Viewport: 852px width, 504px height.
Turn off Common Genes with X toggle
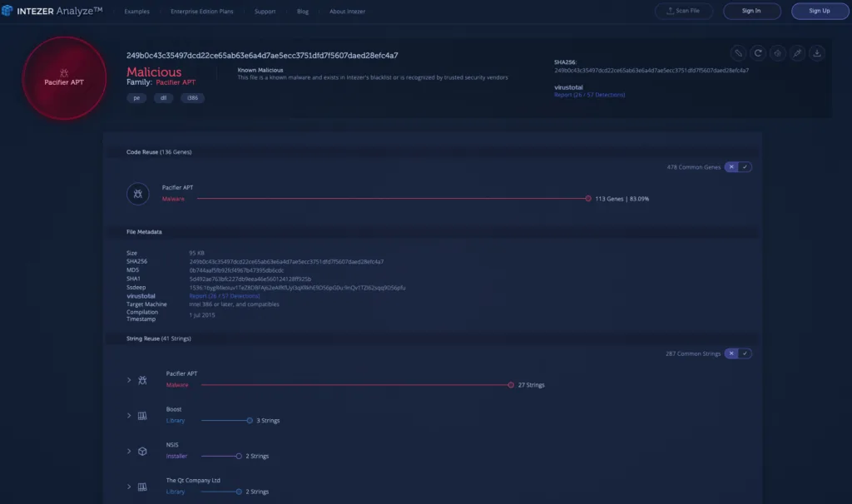731,167
